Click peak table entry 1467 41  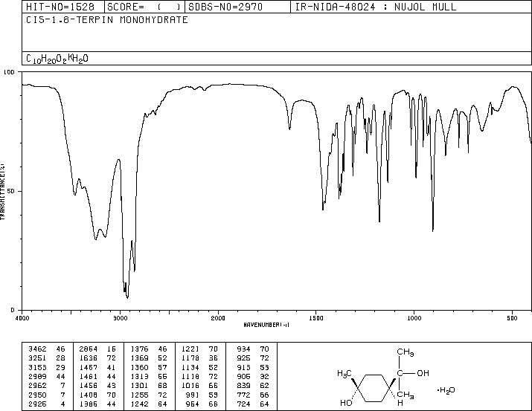pos(97,367)
